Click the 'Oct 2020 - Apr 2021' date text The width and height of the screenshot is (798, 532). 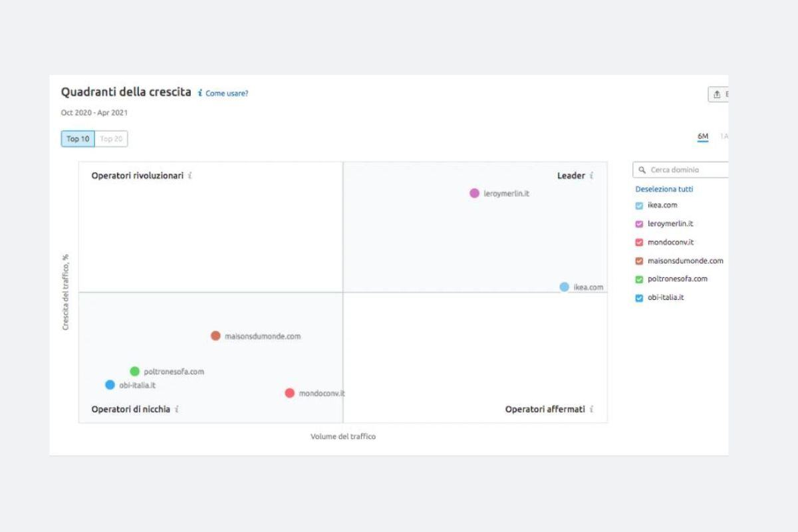point(94,112)
